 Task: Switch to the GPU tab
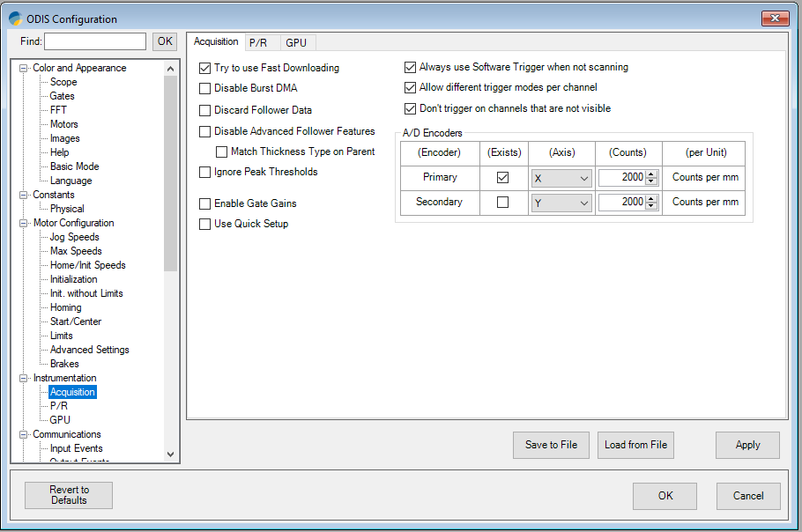(296, 42)
